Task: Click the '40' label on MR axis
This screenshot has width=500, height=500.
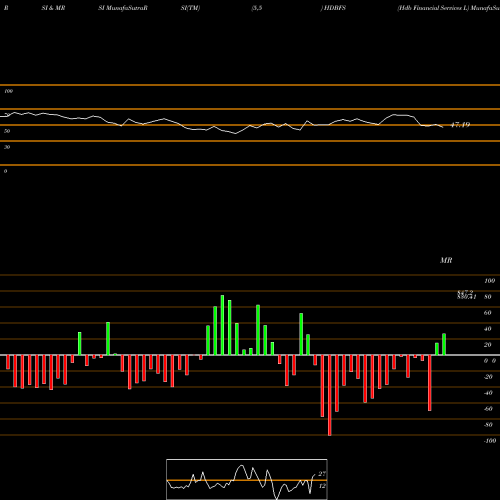Action: [x=488, y=329]
